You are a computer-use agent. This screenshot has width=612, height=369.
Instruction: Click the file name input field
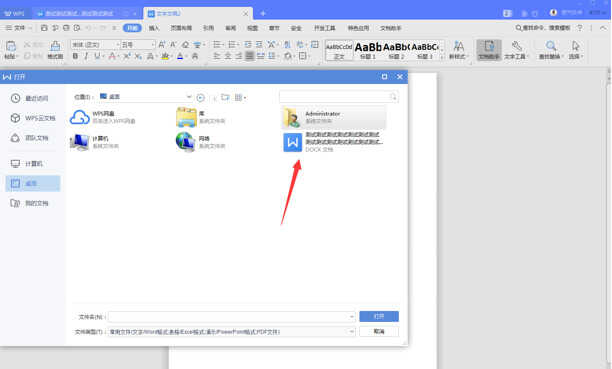232,317
